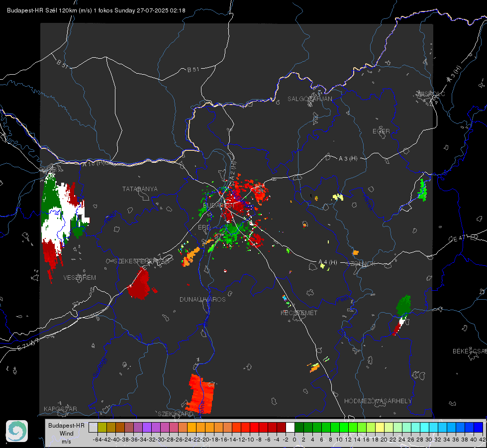This screenshot has height=448, width=487.
Task: Click the blue Somogy county label
Action: (x=100, y=368)
